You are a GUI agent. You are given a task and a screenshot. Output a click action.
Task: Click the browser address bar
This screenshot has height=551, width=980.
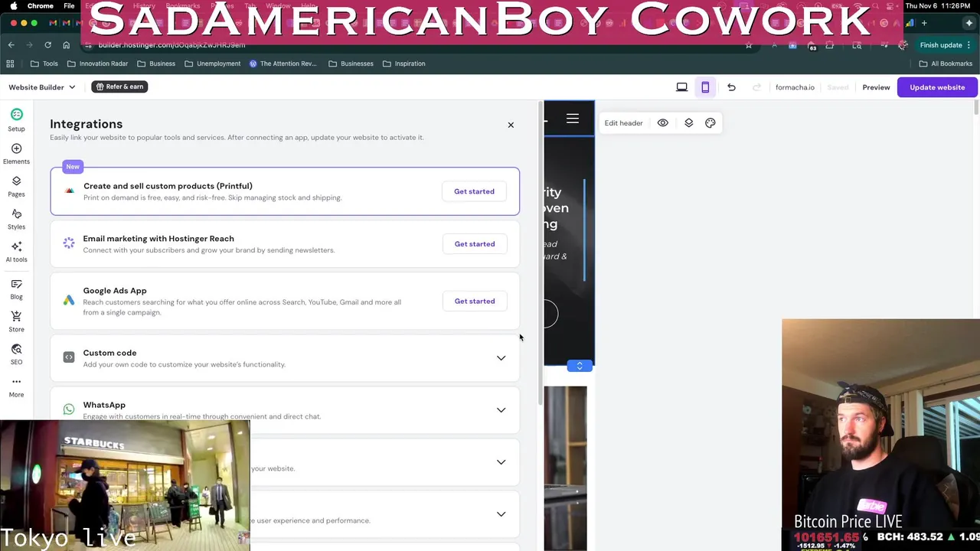tap(413, 45)
